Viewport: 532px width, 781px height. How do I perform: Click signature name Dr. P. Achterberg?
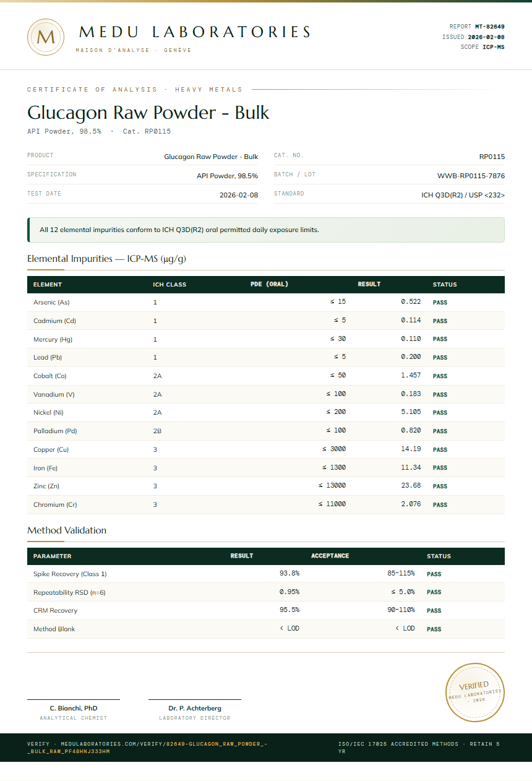tap(195, 708)
